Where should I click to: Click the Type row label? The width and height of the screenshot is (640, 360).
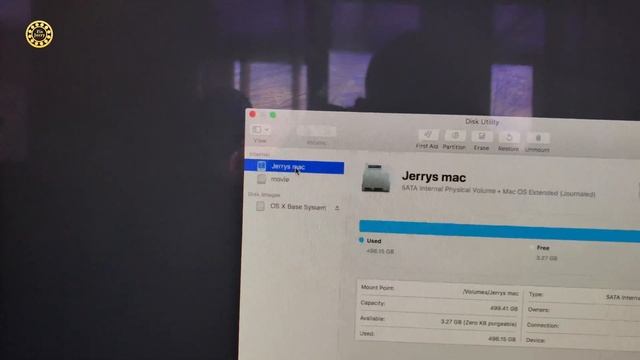pos(536,294)
